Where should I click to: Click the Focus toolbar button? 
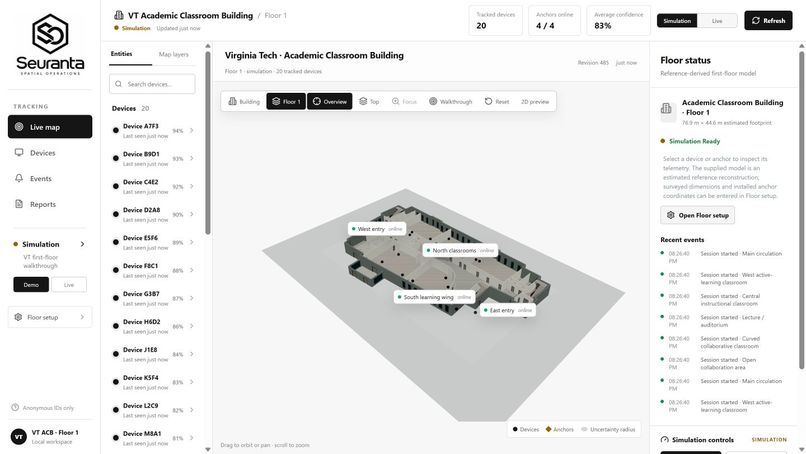[404, 101]
